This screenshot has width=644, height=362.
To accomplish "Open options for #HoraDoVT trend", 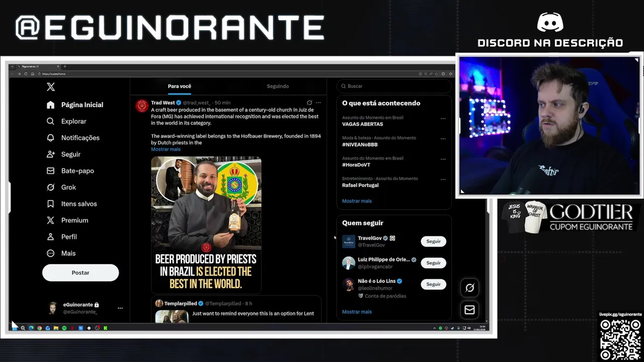I will click(443, 159).
